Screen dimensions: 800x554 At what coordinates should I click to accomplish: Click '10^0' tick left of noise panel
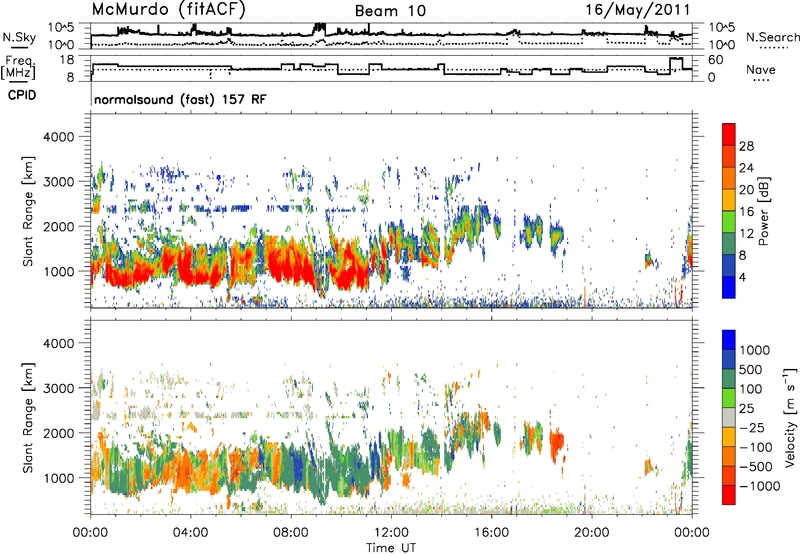click(x=61, y=45)
